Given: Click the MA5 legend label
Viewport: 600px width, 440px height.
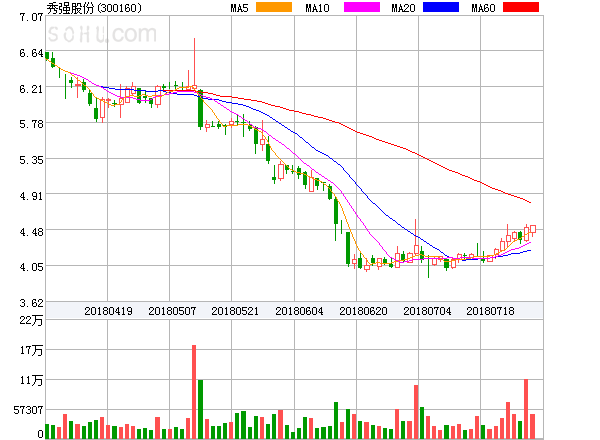Looking at the screenshot, I should pos(240,8).
